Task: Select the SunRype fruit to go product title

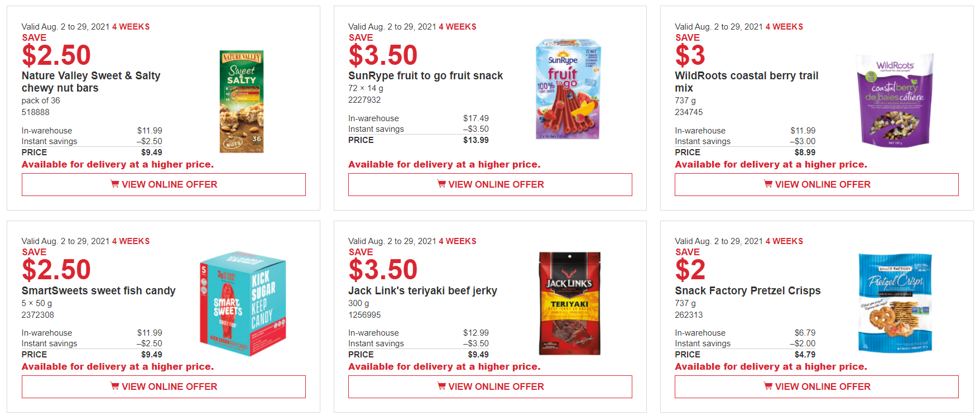Action: pos(425,76)
